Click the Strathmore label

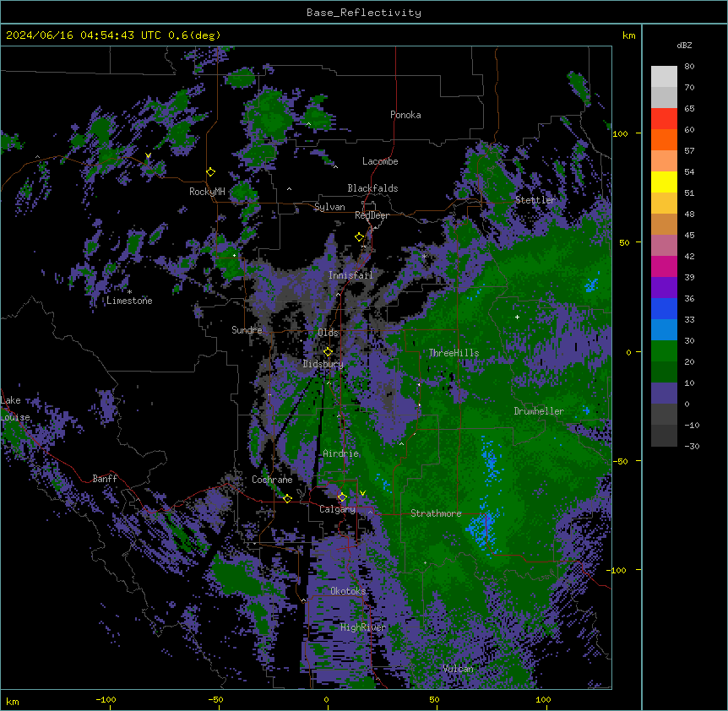click(436, 513)
